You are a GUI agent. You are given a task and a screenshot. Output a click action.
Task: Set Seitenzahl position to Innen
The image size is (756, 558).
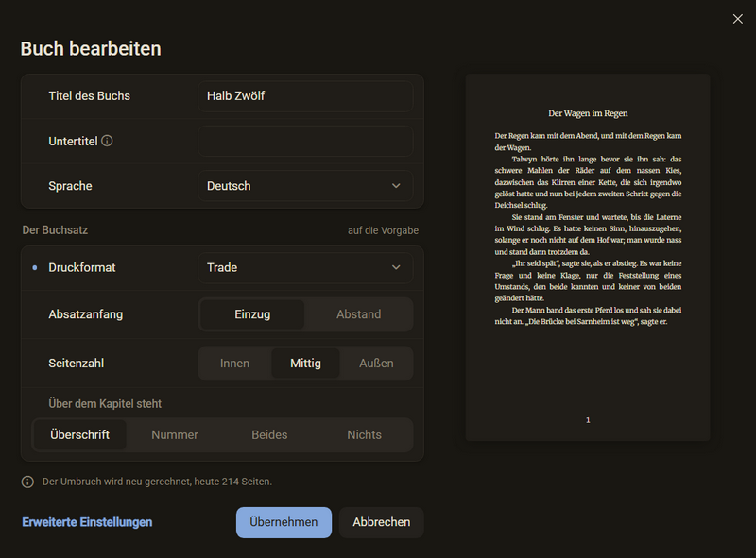pos(234,364)
